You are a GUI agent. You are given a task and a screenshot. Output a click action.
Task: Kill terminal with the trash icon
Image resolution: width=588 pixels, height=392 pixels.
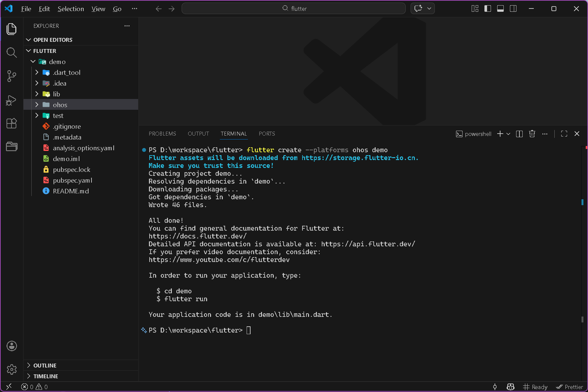532,134
